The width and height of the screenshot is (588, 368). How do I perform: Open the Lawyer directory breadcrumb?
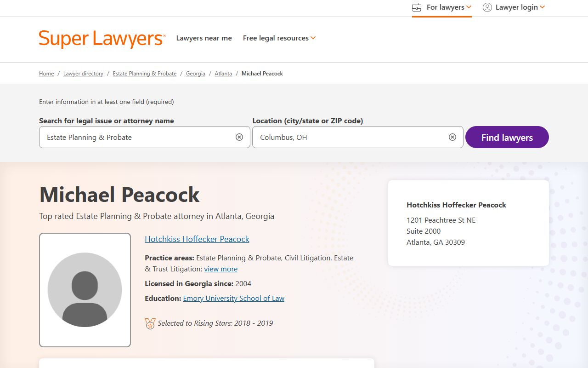click(x=83, y=74)
